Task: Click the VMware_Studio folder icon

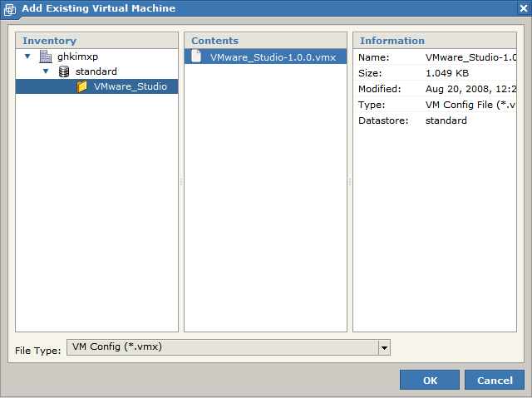Action: coord(82,86)
